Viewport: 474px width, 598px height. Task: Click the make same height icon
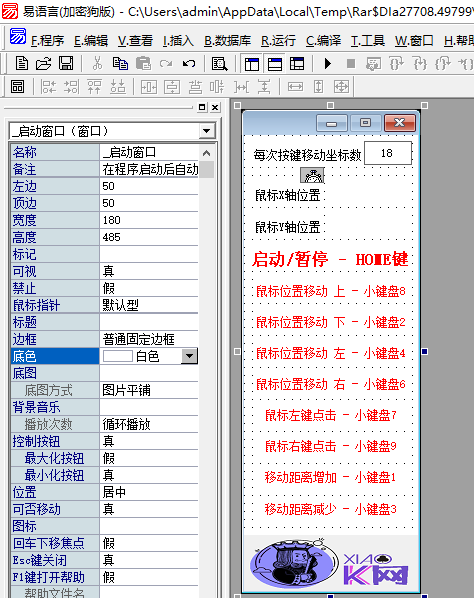318,87
